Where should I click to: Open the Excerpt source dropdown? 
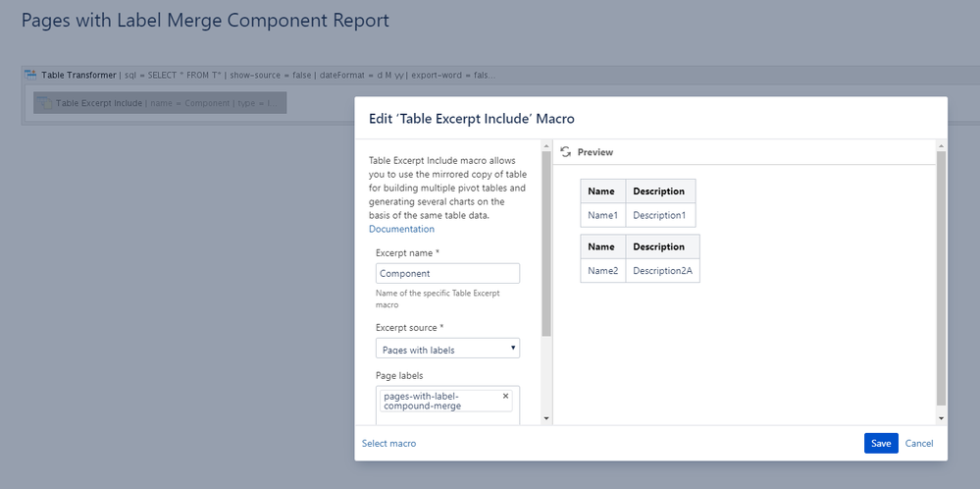(447, 349)
